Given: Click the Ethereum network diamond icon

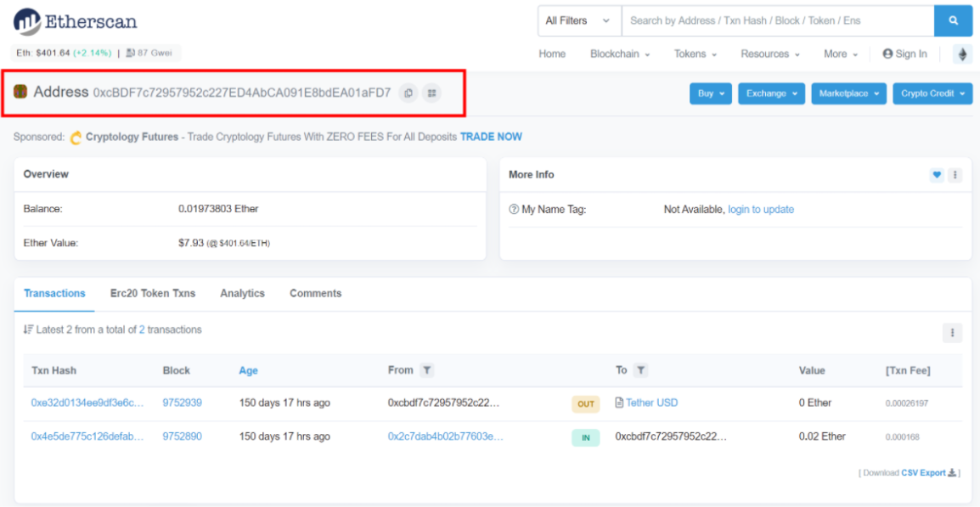Looking at the screenshot, I should pos(962,54).
